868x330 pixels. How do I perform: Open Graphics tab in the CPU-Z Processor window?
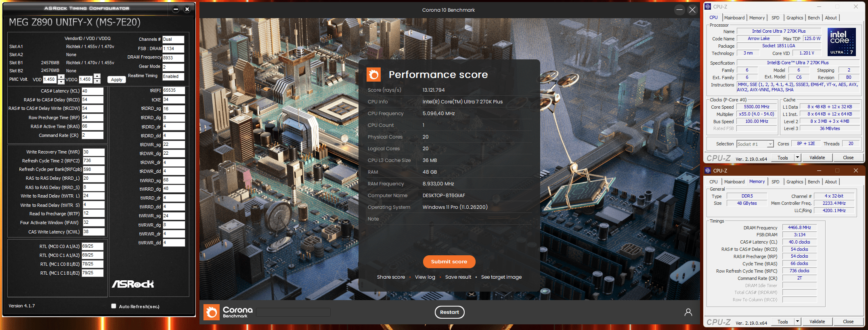[x=795, y=18]
